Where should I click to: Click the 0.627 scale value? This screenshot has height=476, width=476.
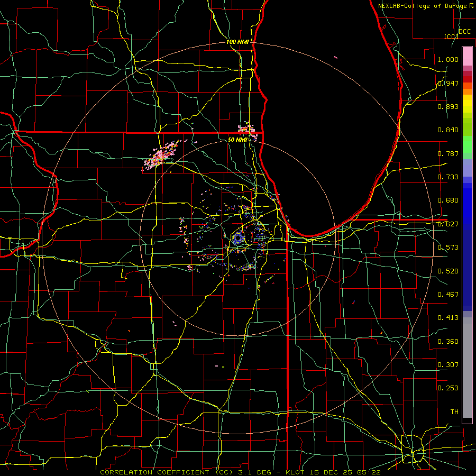(448, 224)
